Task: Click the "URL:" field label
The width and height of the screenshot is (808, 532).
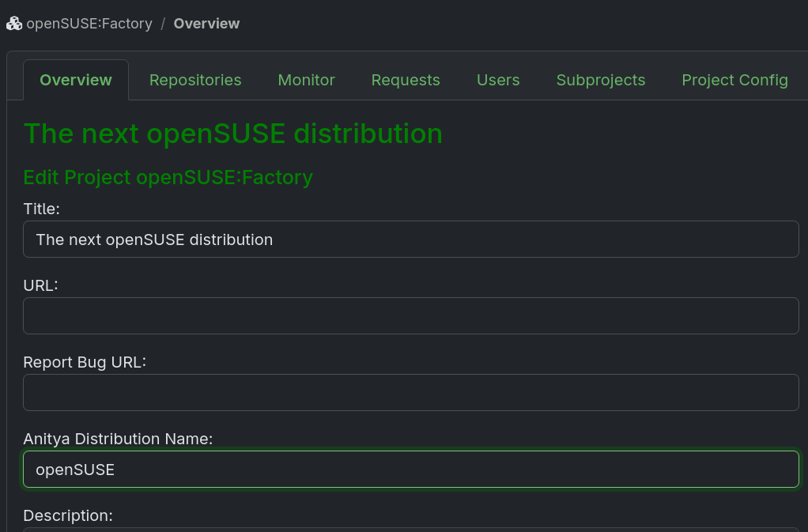Action: point(42,285)
